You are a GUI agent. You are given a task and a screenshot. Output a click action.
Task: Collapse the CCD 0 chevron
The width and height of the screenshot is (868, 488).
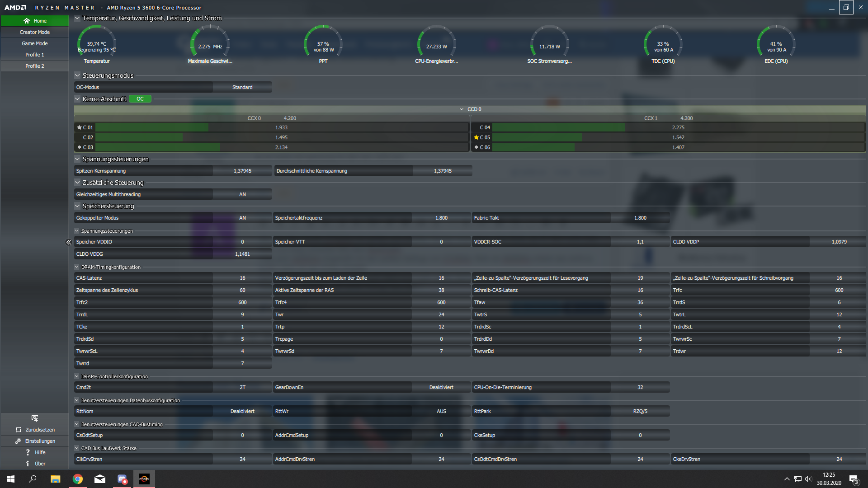461,109
